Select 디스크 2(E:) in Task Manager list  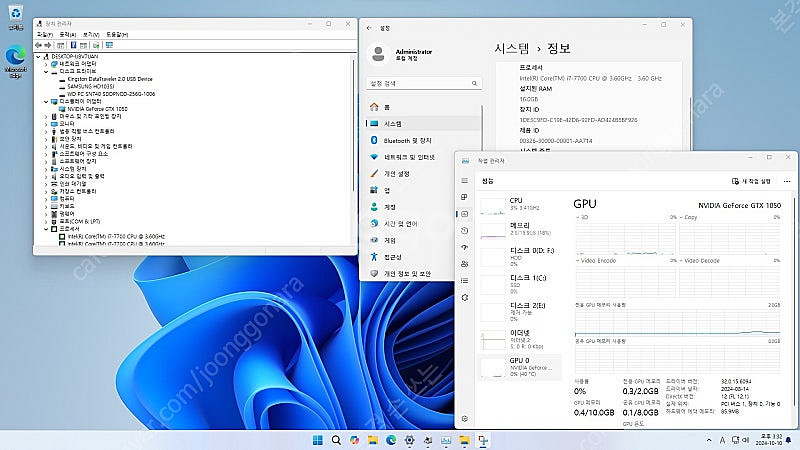(519, 312)
